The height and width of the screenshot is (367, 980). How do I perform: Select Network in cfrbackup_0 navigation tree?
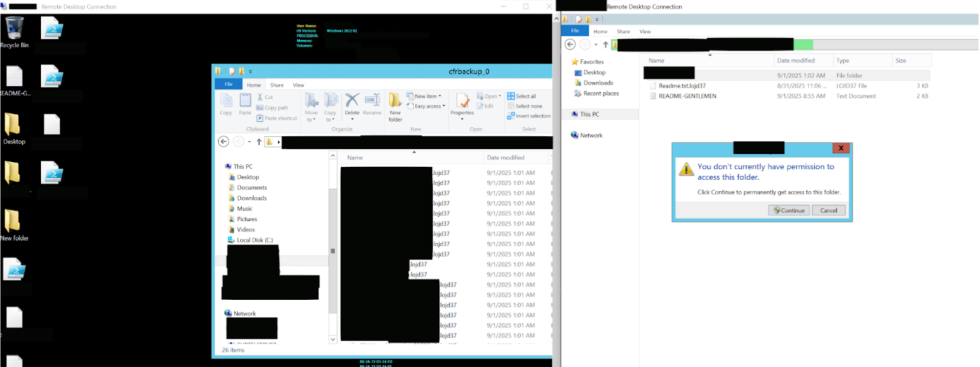(x=240, y=313)
